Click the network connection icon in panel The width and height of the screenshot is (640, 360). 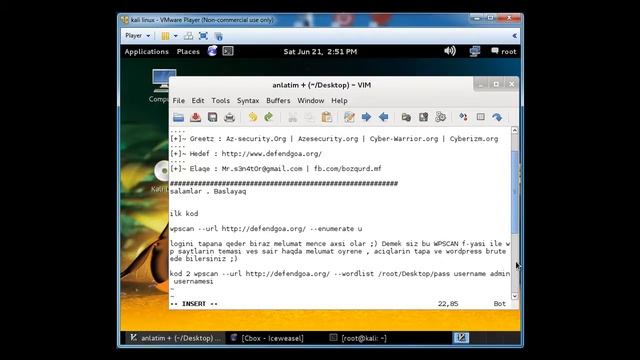tap(475, 51)
